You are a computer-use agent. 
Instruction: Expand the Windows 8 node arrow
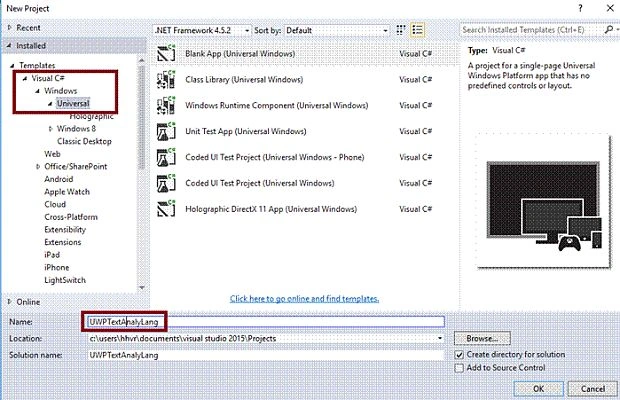click(x=51, y=128)
